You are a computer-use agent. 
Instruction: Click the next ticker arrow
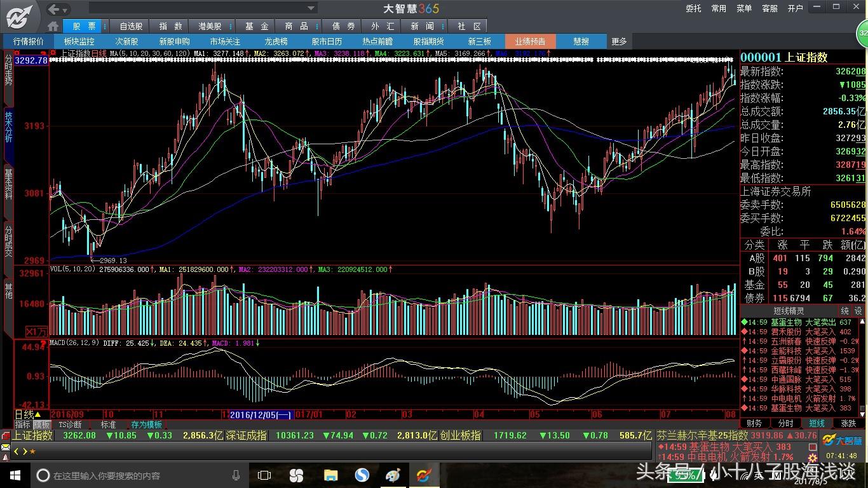pyautogui.click(x=24, y=451)
